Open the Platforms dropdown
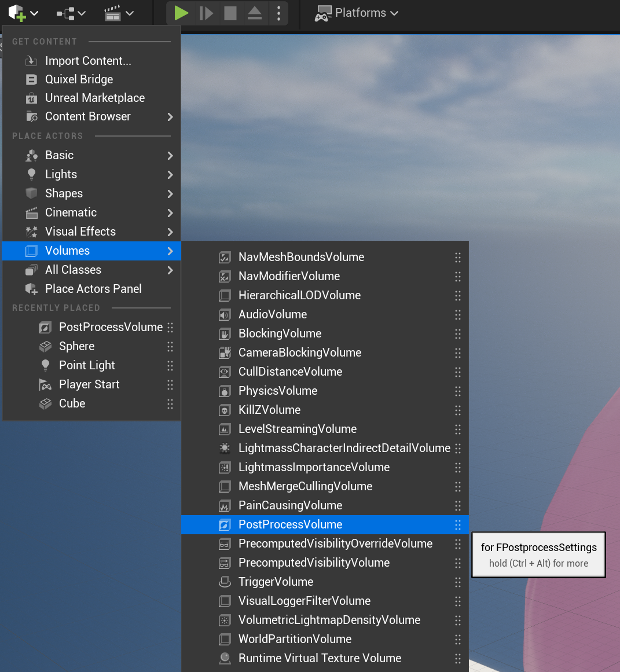 pyautogui.click(x=357, y=13)
